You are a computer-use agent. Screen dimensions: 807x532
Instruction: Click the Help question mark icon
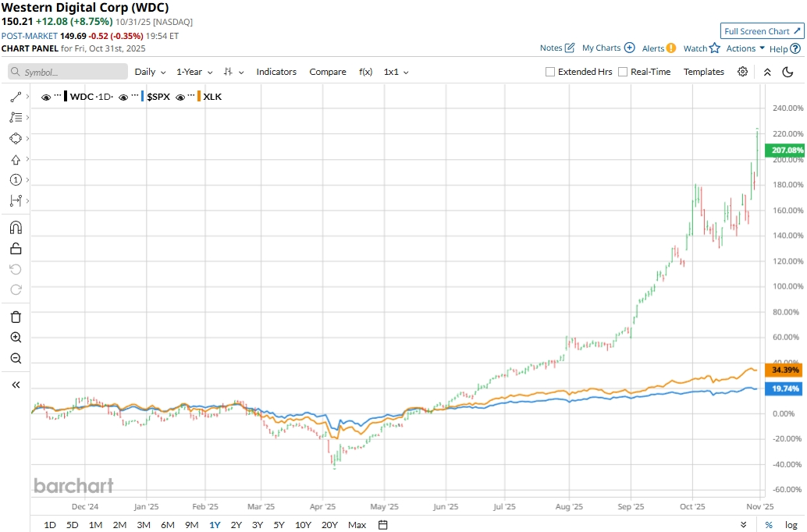pos(795,48)
